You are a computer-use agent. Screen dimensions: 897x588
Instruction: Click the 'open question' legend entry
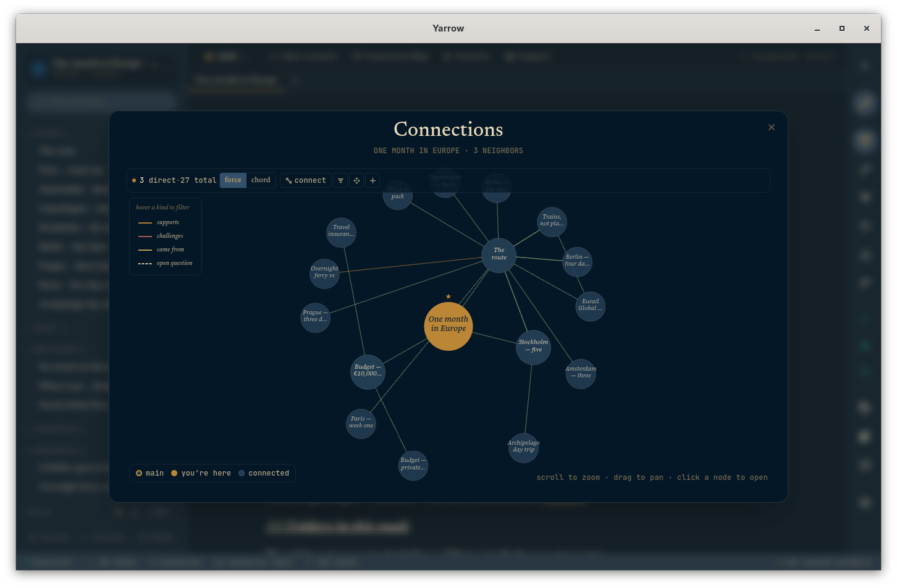point(166,263)
